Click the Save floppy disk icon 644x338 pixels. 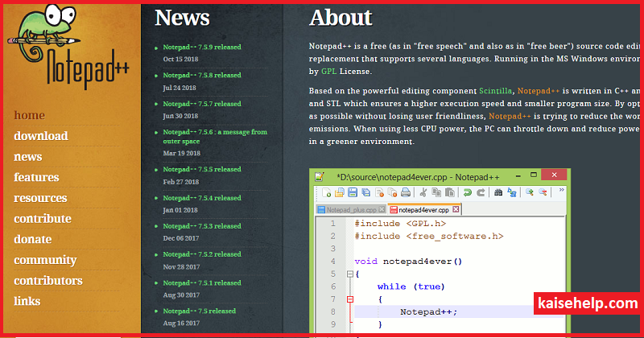(x=353, y=192)
